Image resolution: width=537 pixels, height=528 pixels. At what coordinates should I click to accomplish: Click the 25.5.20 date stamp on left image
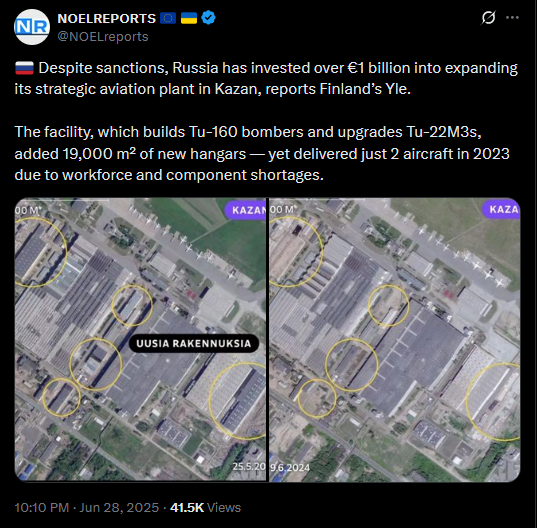[x=249, y=466]
